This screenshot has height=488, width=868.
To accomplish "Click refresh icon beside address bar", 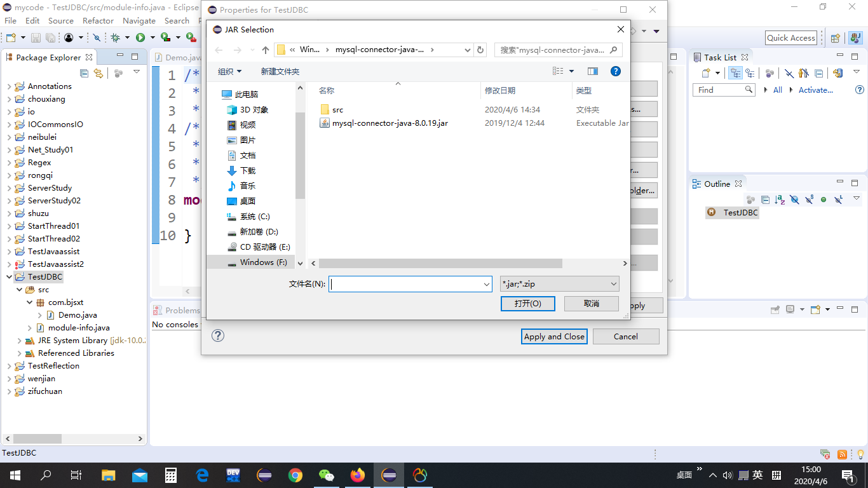I will click(481, 50).
